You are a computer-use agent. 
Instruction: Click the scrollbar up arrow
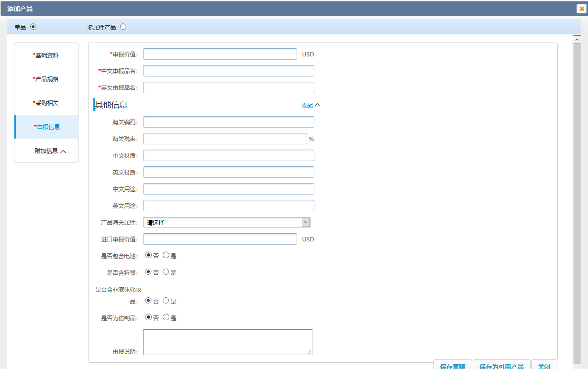[577, 39]
